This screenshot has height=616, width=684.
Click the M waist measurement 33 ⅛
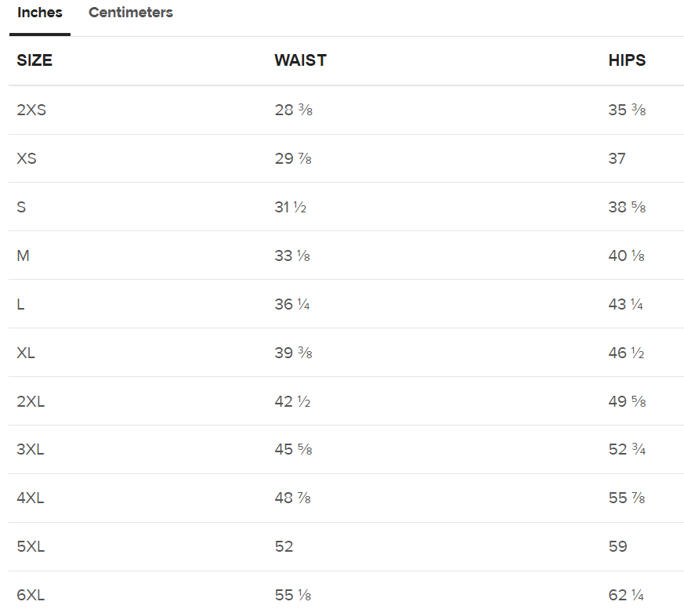292,255
